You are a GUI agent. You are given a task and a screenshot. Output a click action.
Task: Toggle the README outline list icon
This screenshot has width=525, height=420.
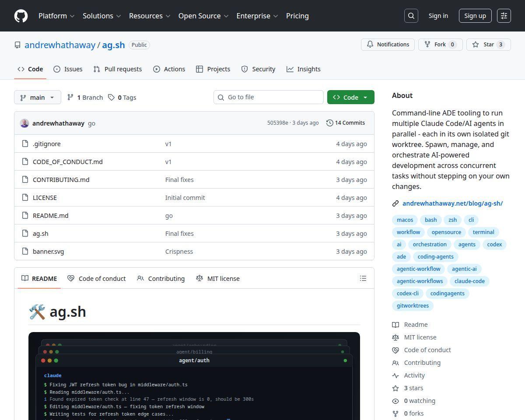(x=363, y=278)
